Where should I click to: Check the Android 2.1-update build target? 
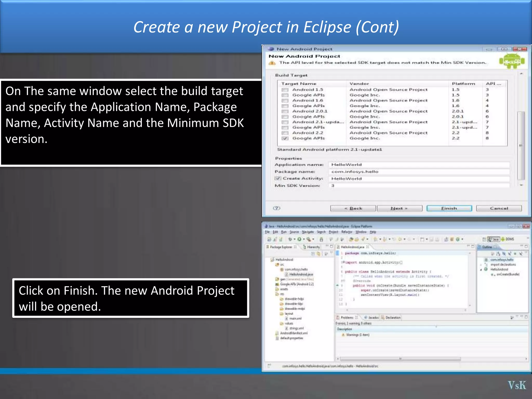[285, 122]
